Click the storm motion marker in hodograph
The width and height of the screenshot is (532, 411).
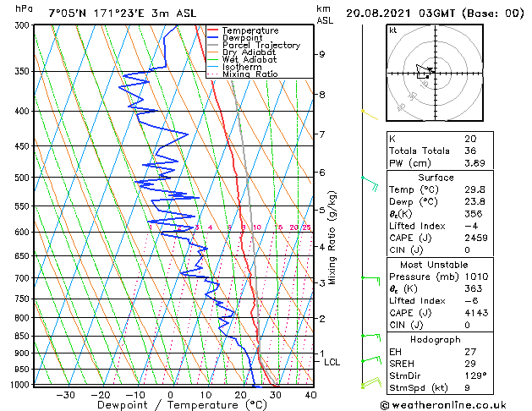click(x=429, y=69)
